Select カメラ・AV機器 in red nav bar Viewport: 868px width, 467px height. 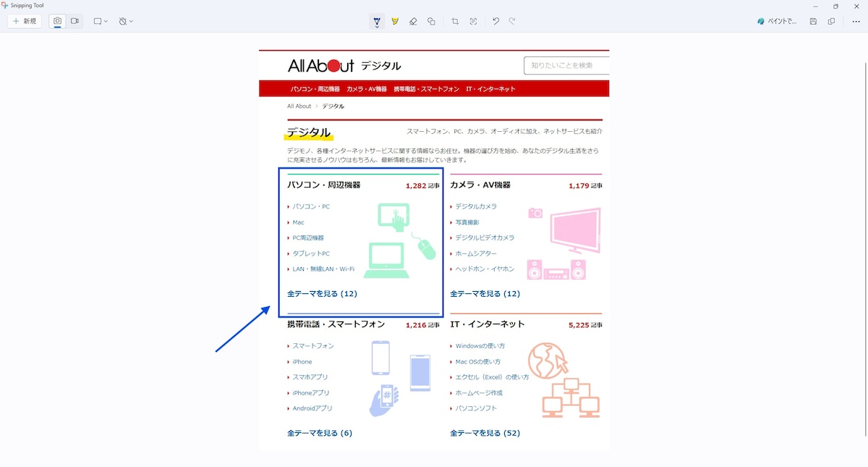367,89
